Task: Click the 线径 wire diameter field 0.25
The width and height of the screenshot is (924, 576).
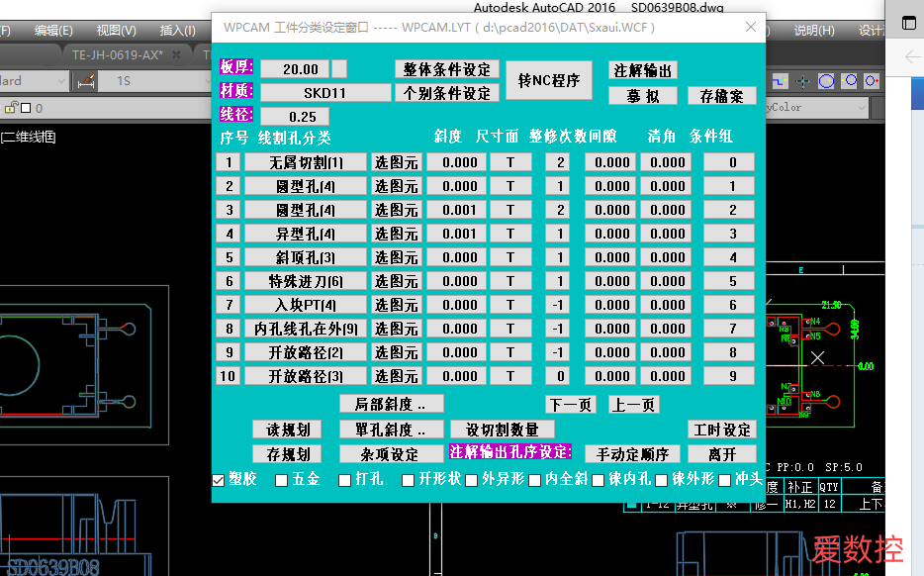Action: [295, 116]
